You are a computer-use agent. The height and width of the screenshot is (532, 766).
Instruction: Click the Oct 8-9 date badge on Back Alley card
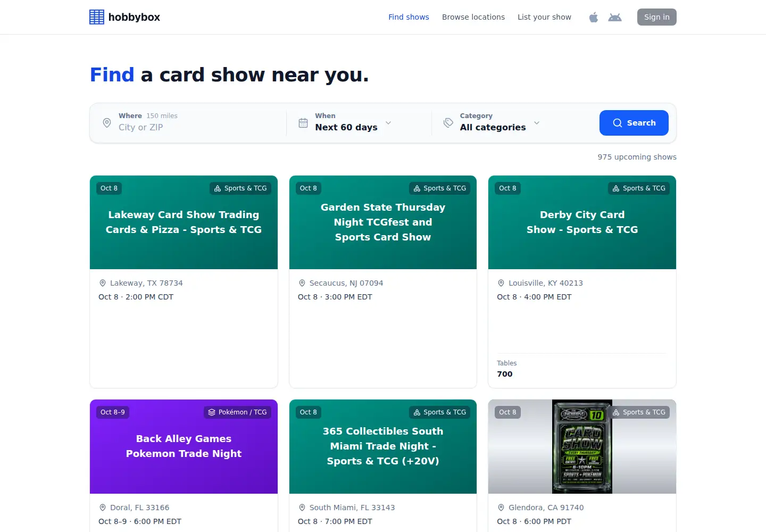tap(113, 412)
